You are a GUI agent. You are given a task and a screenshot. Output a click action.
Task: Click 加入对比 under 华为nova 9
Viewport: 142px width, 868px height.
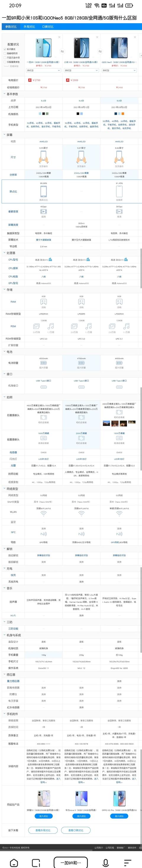pos(81,816)
